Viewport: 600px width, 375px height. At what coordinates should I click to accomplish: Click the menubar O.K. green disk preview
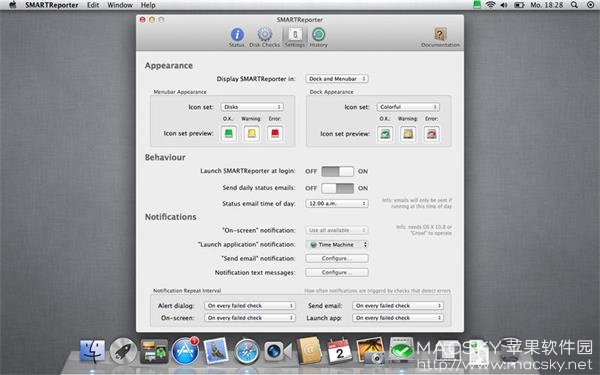228,134
